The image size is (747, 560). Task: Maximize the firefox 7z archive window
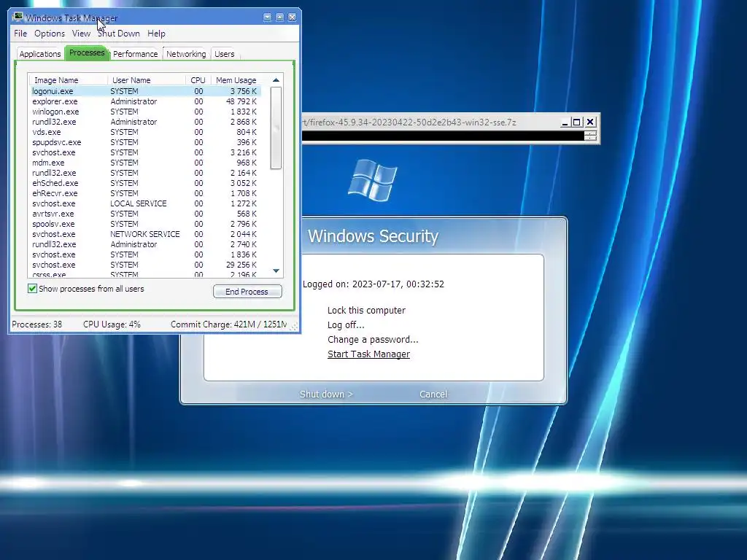(x=577, y=122)
